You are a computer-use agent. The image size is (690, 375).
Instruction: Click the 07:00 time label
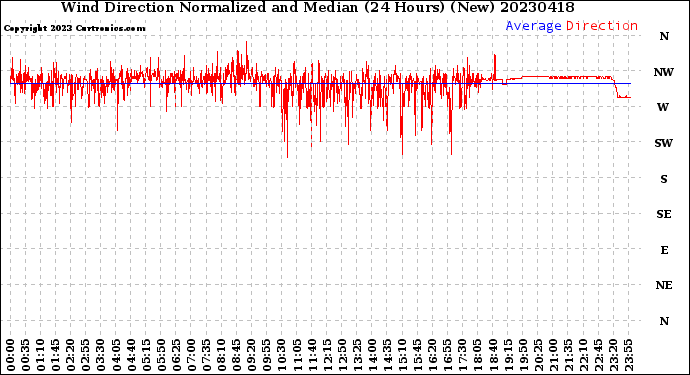click(x=191, y=355)
